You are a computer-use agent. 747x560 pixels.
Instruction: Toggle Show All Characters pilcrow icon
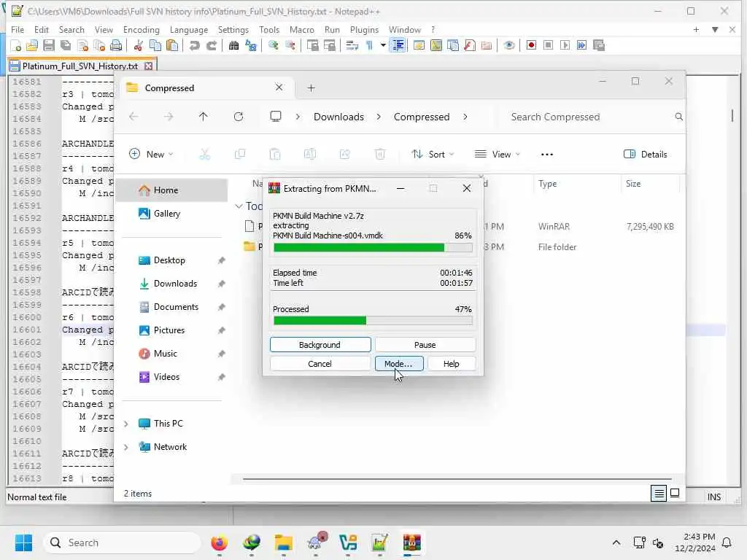pos(368,46)
